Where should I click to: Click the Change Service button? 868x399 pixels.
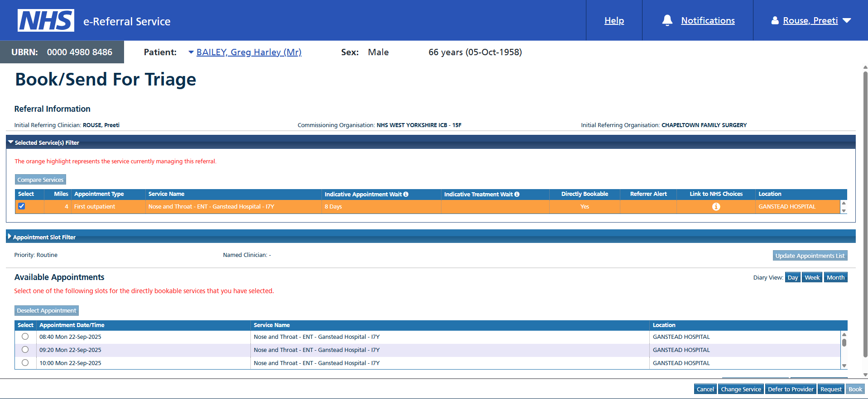(x=741, y=389)
